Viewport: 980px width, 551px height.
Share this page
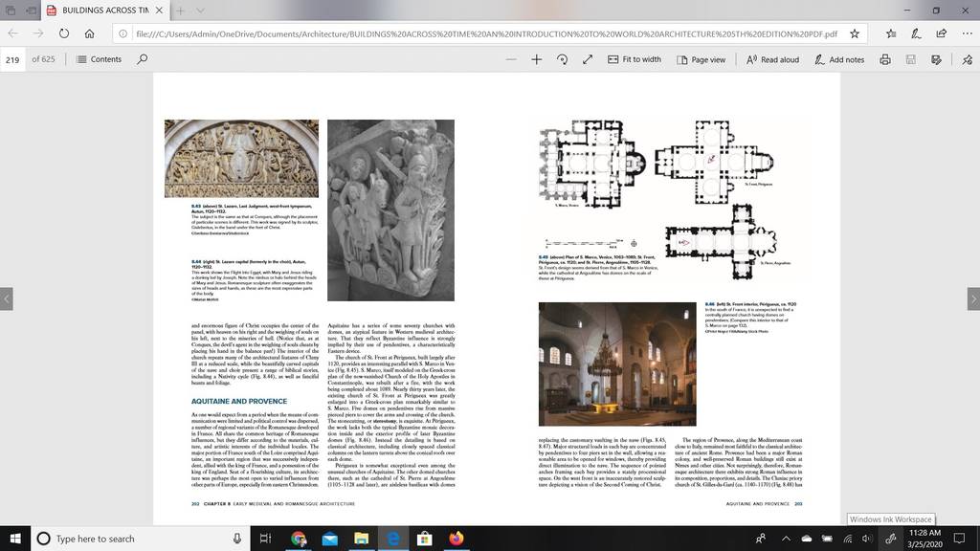942,33
